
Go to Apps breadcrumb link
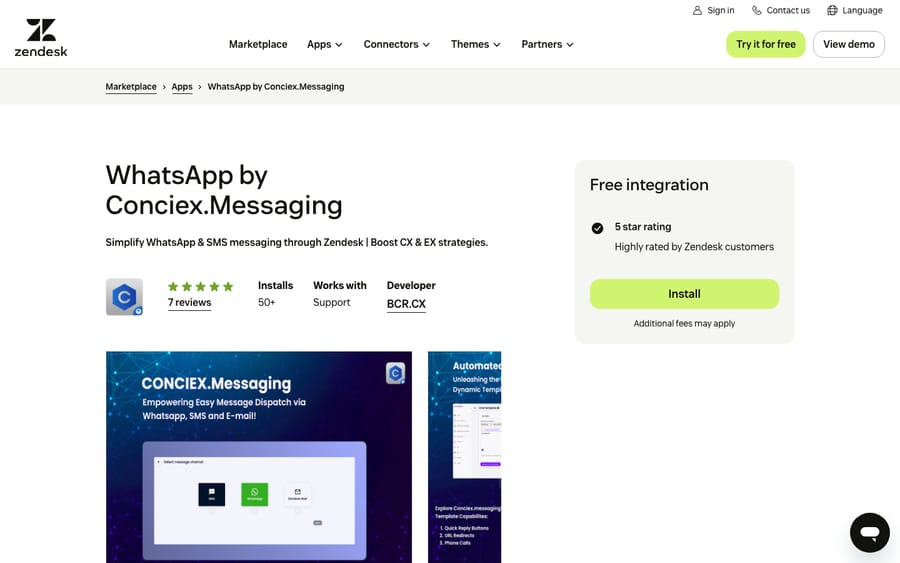182,87
